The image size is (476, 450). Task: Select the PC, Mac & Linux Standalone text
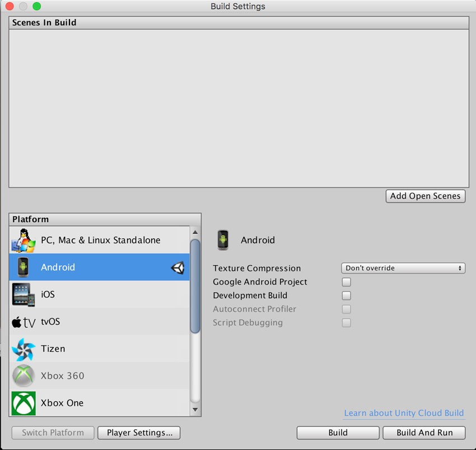coord(100,240)
